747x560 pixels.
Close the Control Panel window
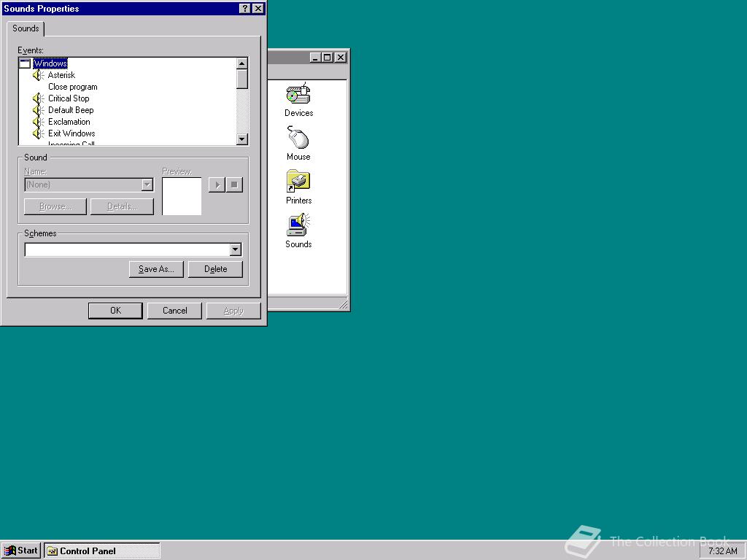(341, 58)
